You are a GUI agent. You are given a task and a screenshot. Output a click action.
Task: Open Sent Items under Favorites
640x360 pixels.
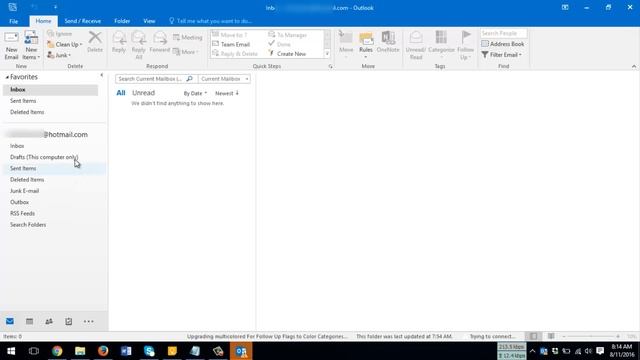pyautogui.click(x=23, y=101)
